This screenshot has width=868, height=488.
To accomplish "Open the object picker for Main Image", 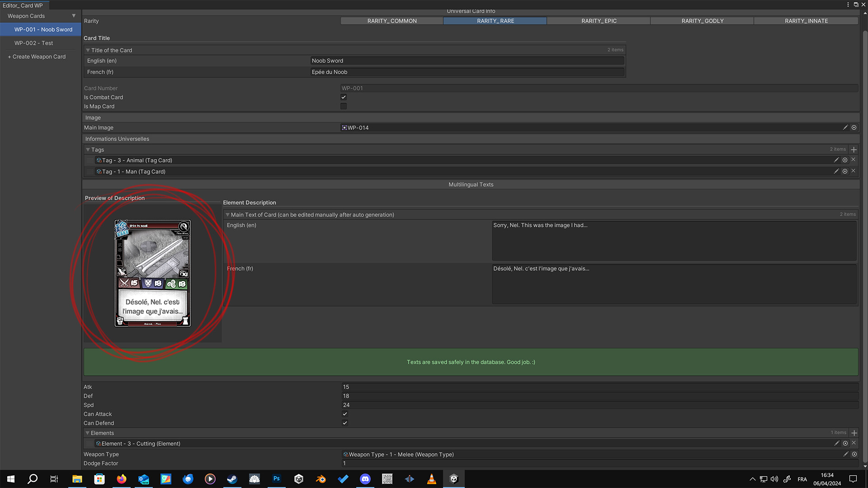I will (854, 127).
